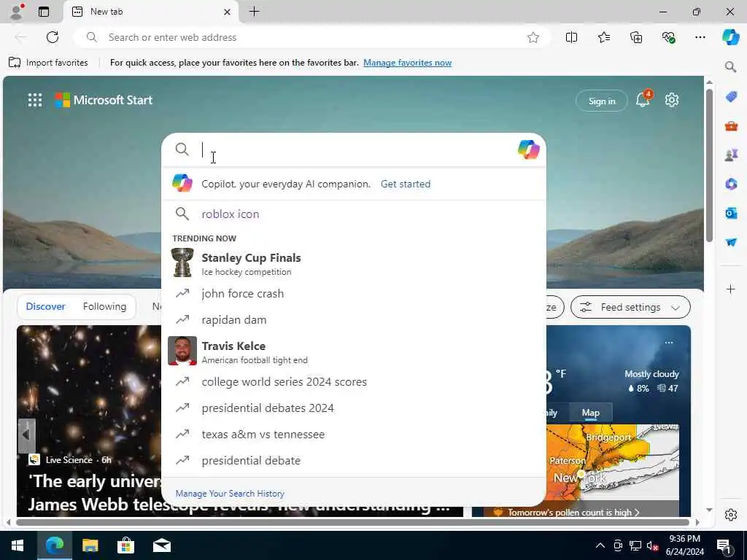The width and height of the screenshot is (747, 560).
Task: Open the split screen icon
Action: coord(571,37)
